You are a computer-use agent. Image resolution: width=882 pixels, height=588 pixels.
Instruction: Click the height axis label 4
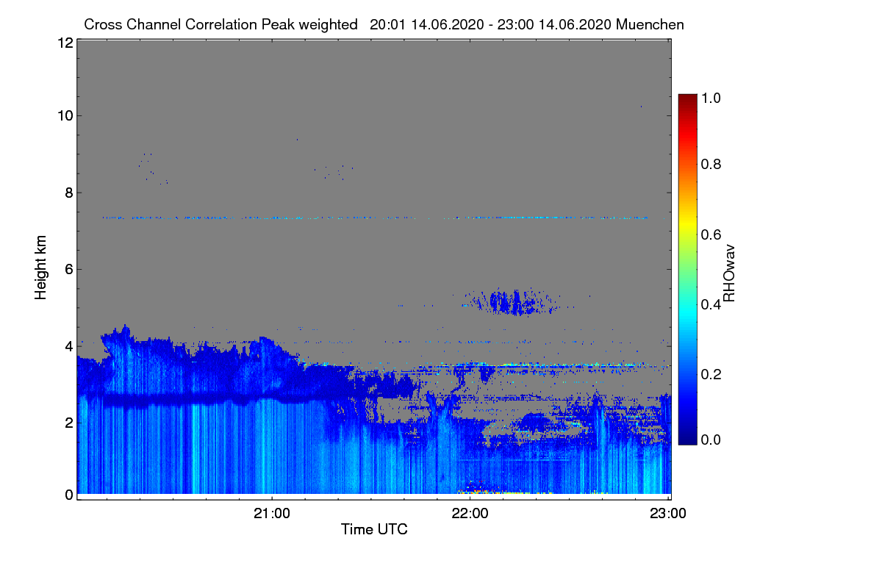[x=68, y=345]
